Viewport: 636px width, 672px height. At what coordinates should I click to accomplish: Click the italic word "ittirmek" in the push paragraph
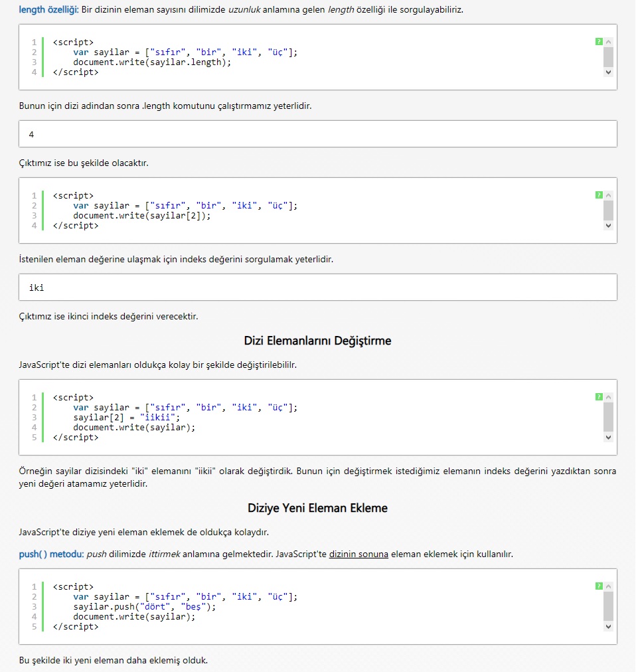165,554
